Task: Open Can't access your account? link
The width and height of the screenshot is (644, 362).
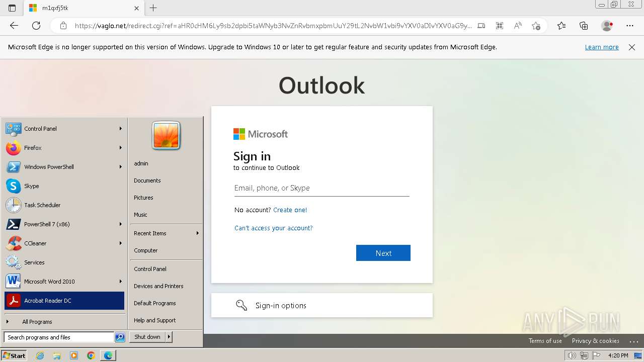Action: click(274, 228)
